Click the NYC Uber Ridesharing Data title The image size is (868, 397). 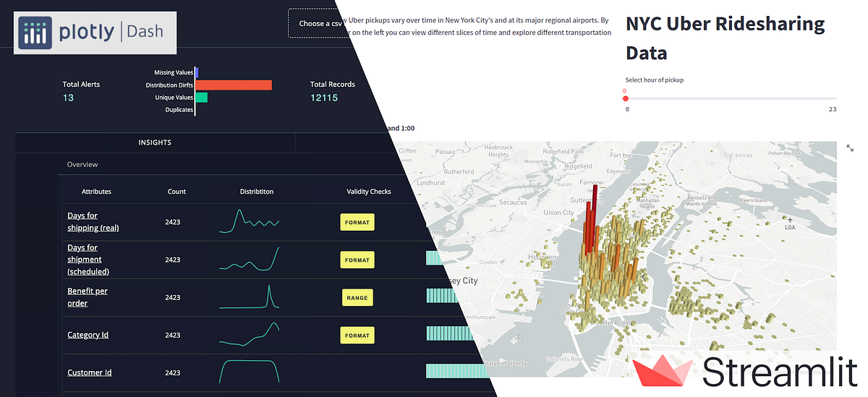pyautogui.click(x=725, y=38)
